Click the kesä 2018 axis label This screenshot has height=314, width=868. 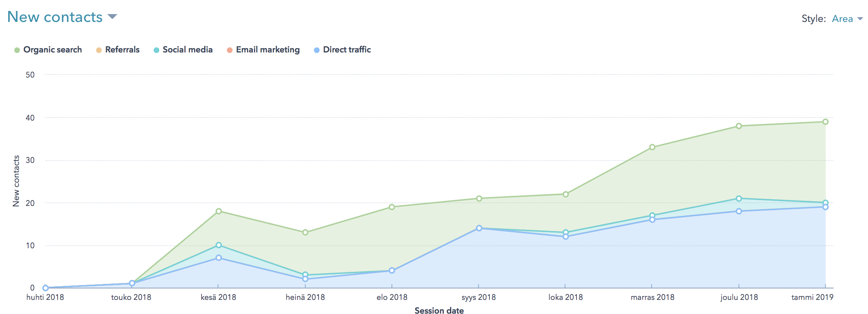[x=218, y=297]
